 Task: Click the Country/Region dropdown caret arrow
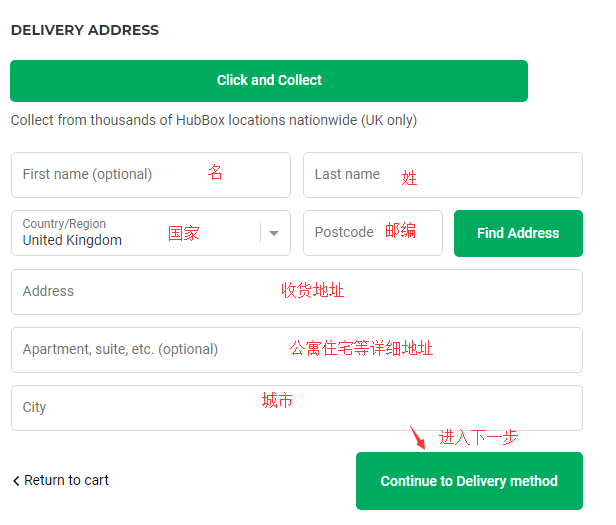pyautogui.click(x=274, y=233)
